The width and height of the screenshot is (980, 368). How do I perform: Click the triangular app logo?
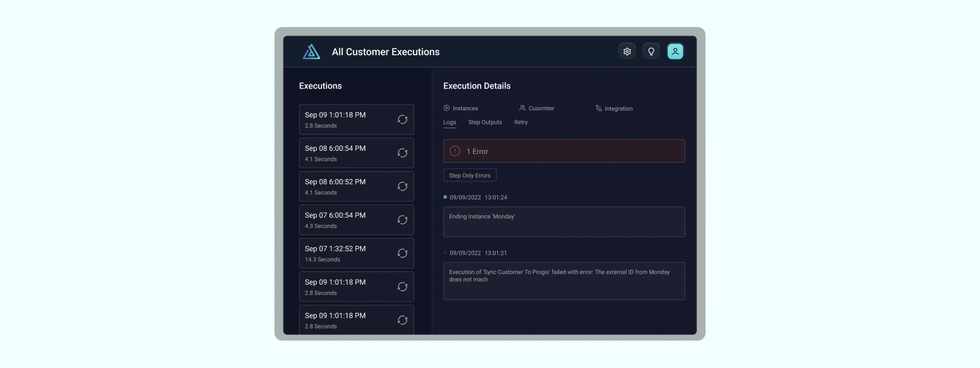click(x=311, y=52)
